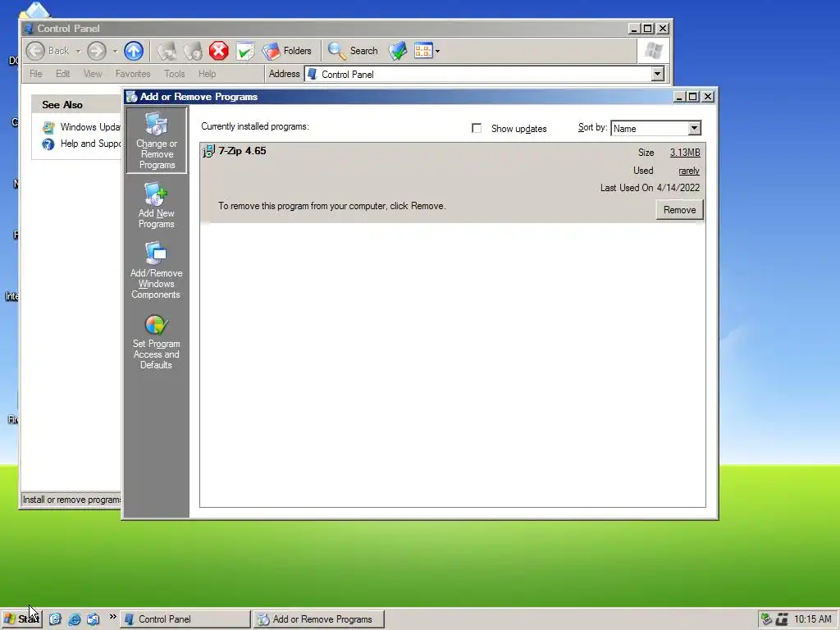Click 'Currently installed programs:' label
Image resolution: width=840 pixels, height=630 pixels.
click(255, 126)
